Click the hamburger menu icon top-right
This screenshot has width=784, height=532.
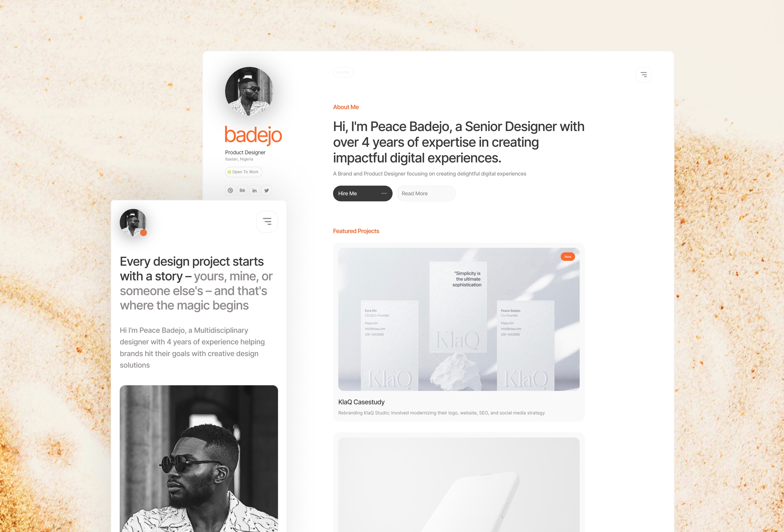pos(644,74)
